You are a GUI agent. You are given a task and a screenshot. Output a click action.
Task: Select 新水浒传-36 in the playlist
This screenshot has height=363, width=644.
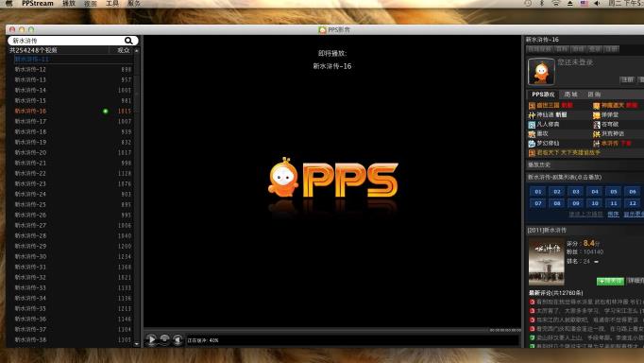(73, 319)
